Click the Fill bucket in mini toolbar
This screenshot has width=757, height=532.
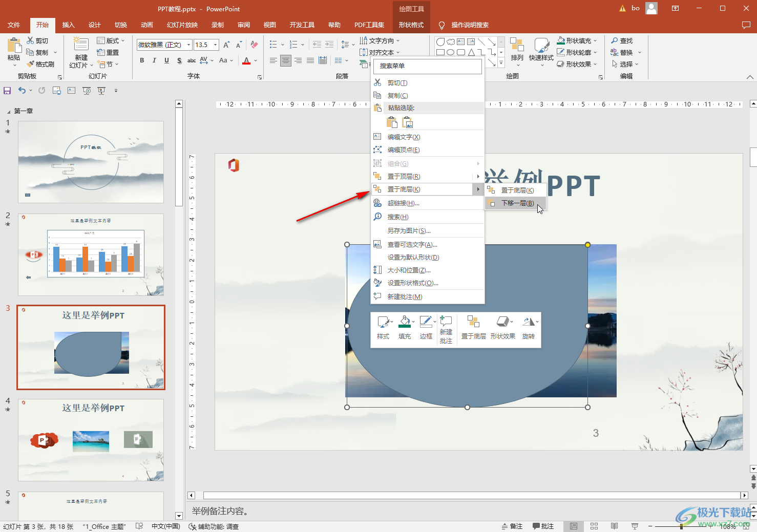click(405, 322)
